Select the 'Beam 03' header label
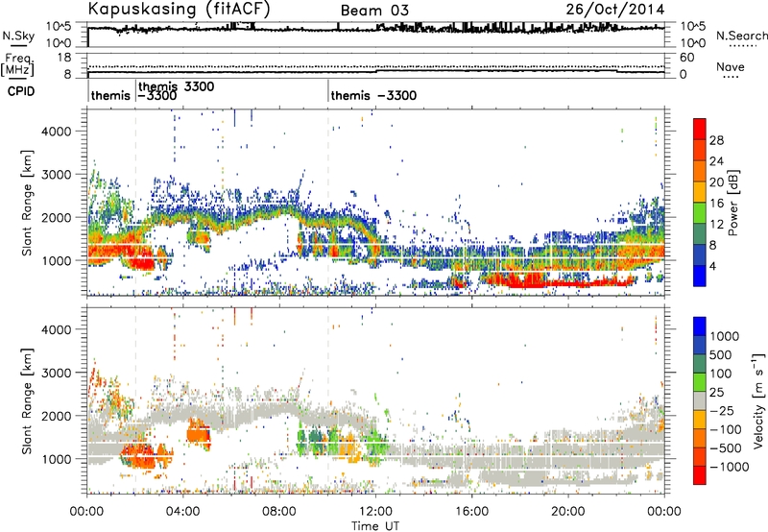Screen dimensions: 768x532 374,11
